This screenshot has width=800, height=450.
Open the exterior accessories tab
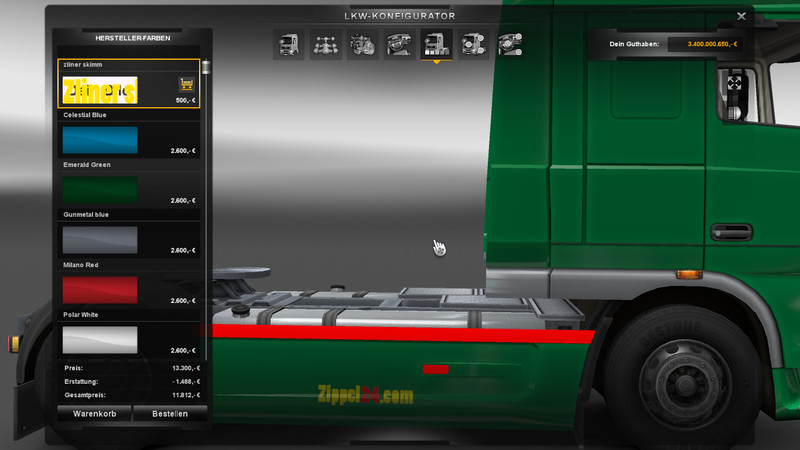coord(473,44)
